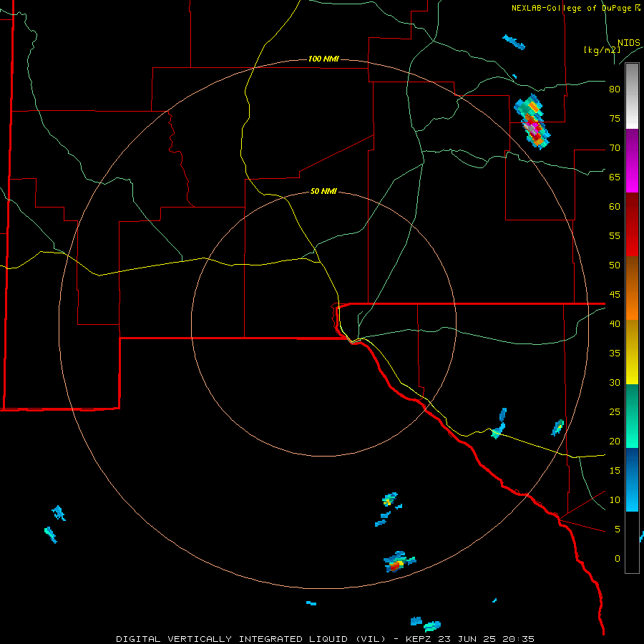Click the scale value 65
The image size is (644, 644).
pos(615,177)
